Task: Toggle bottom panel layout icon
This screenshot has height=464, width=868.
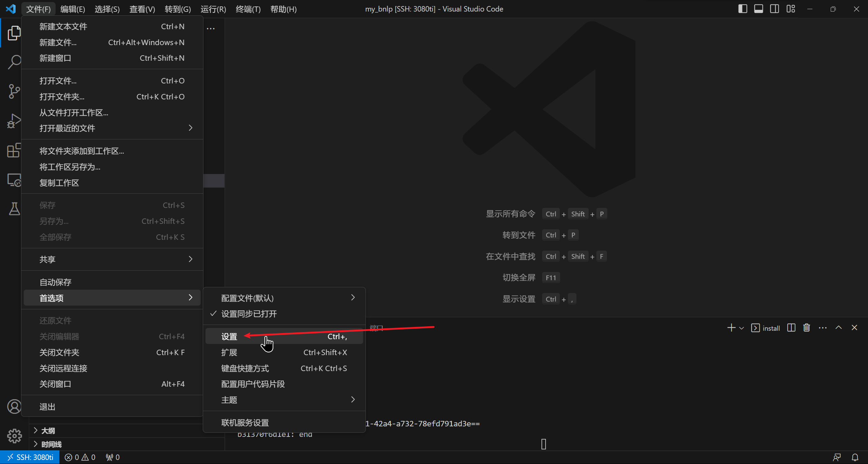Action: (758, 9)
